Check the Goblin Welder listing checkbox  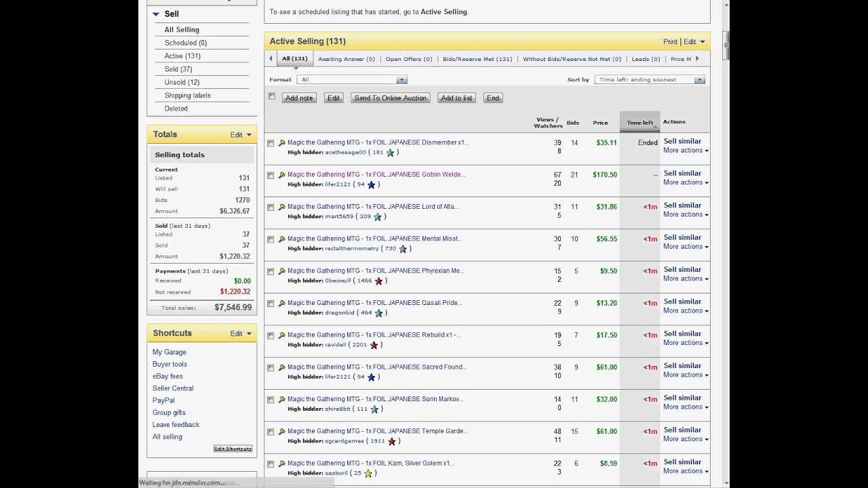[271, 176]
